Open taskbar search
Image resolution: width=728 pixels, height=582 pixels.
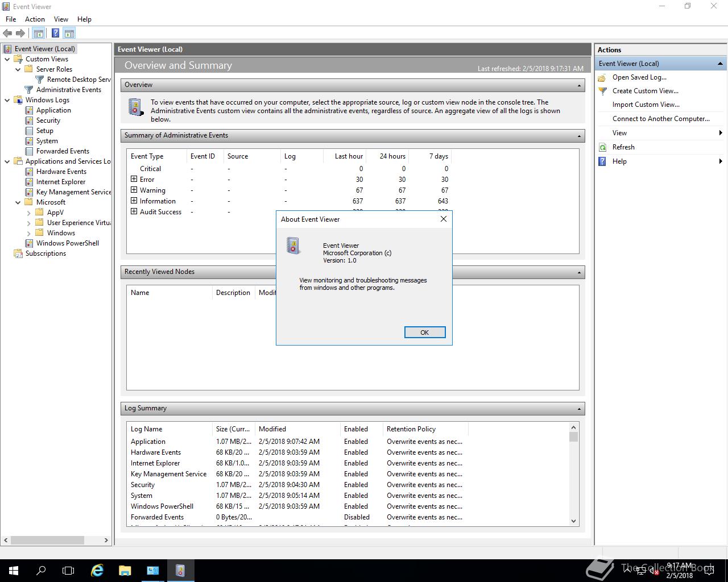pos(41,571)
